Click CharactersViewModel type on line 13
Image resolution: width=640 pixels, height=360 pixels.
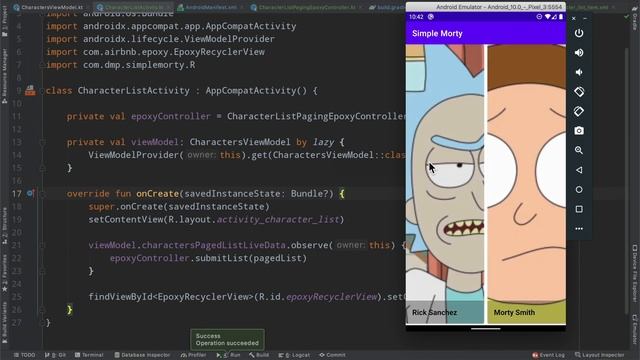pyautogui.click(x=240, y=142)
